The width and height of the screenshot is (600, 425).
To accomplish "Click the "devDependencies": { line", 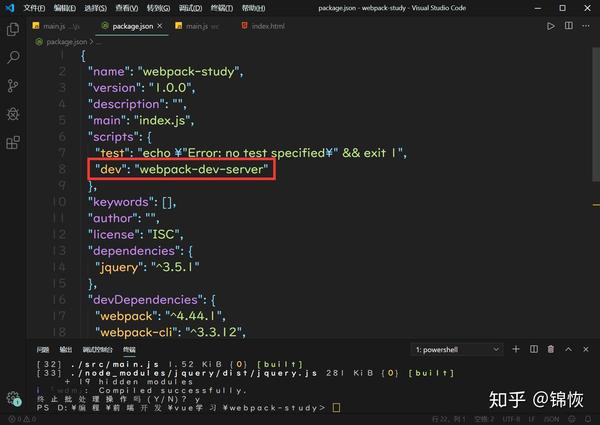I will 152,300.
